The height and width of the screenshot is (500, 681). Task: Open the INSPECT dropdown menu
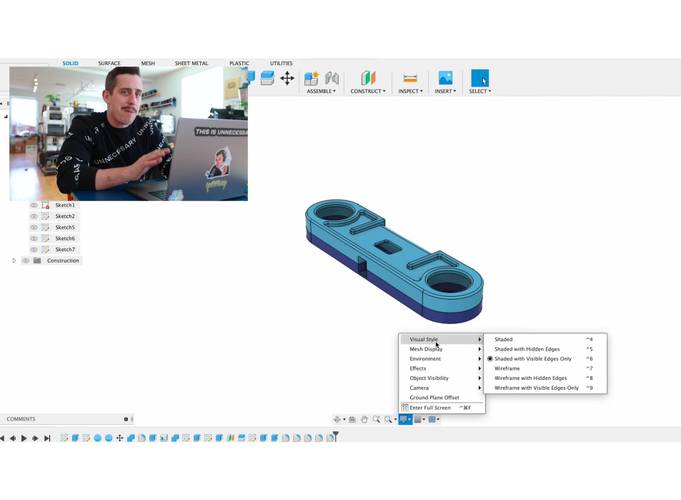coord(410,91)
